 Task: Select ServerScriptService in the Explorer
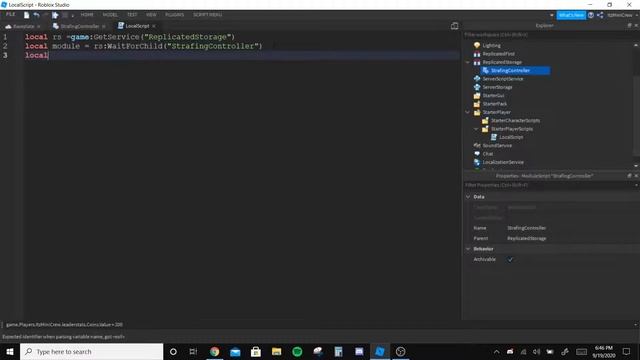(x=502, y=79)
